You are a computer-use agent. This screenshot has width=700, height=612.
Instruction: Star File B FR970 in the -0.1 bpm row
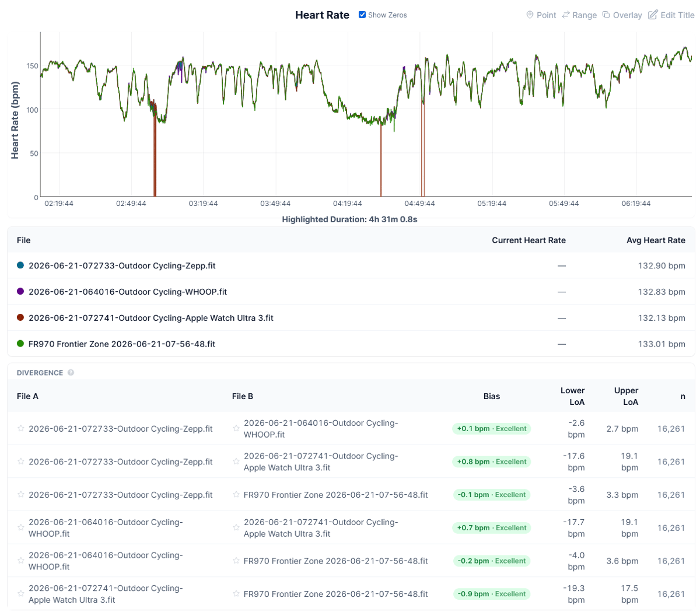click(x=236, y=494)
